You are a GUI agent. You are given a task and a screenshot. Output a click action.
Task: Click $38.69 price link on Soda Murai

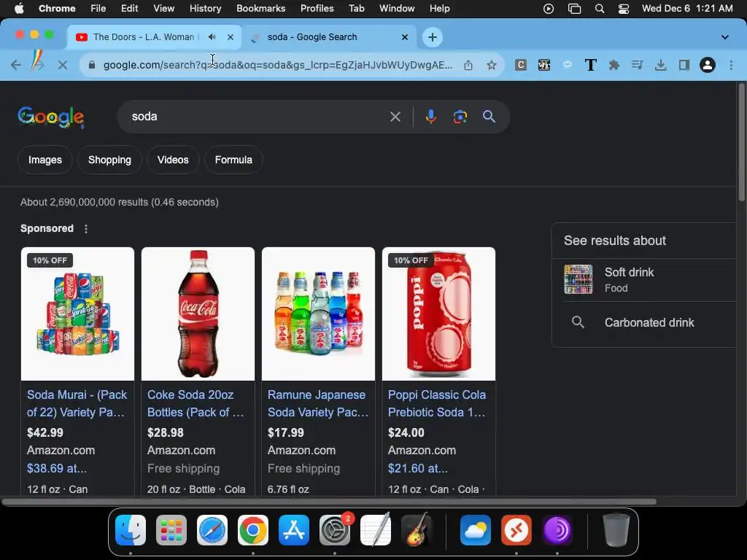pos(57,469)
